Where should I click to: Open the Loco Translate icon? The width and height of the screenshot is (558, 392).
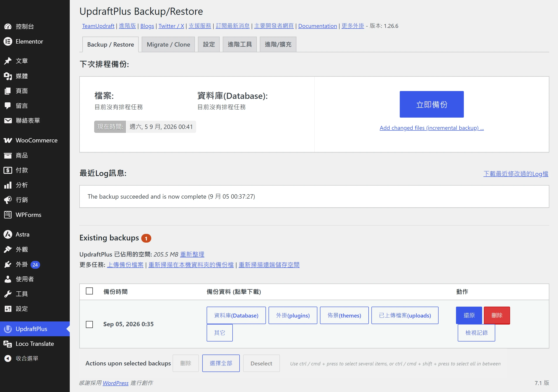(x=8, y=344)
